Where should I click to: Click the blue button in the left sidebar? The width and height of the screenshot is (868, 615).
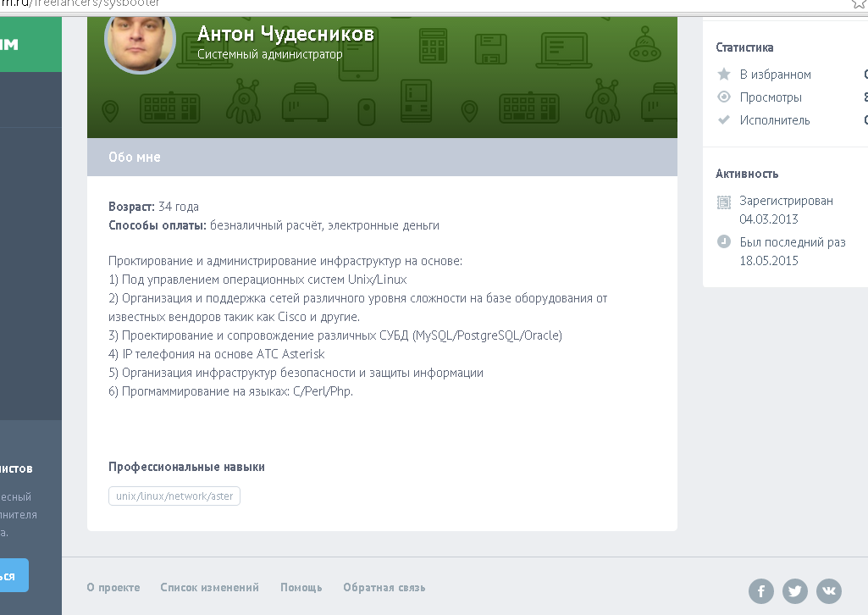(x=14, y=576)
